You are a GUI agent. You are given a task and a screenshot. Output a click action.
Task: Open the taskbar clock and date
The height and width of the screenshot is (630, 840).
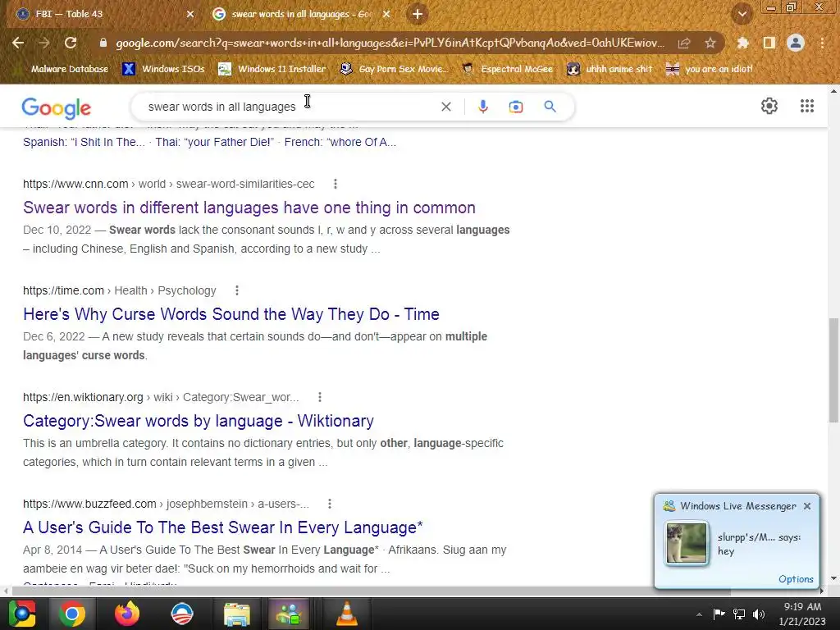pos(802,614)
